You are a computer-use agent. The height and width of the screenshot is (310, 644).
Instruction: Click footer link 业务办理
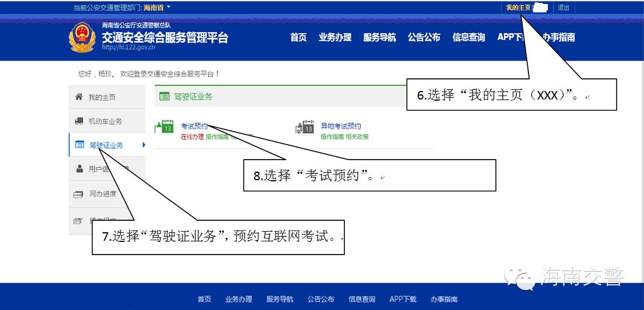click(x=238, y=299)
